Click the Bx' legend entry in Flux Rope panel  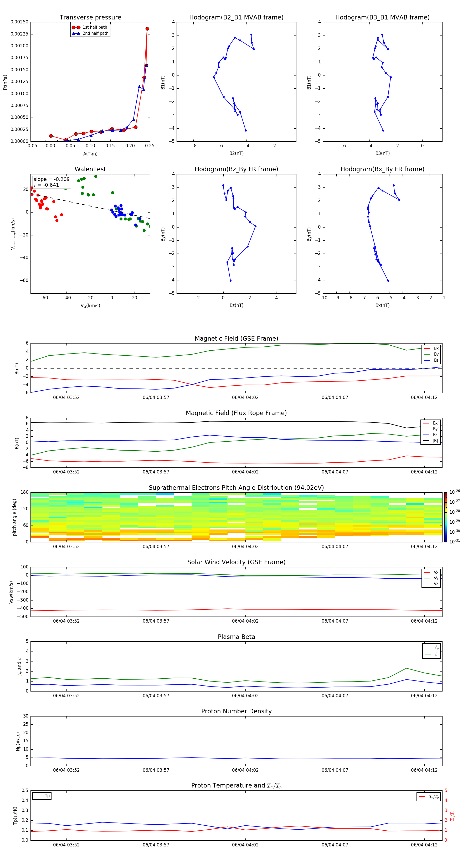[431, 423]
